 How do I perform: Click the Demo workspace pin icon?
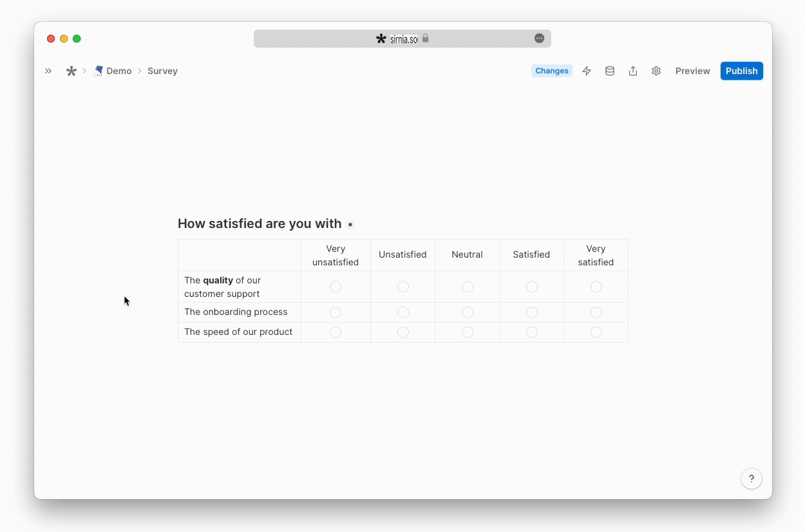click(x=99, y=71)
